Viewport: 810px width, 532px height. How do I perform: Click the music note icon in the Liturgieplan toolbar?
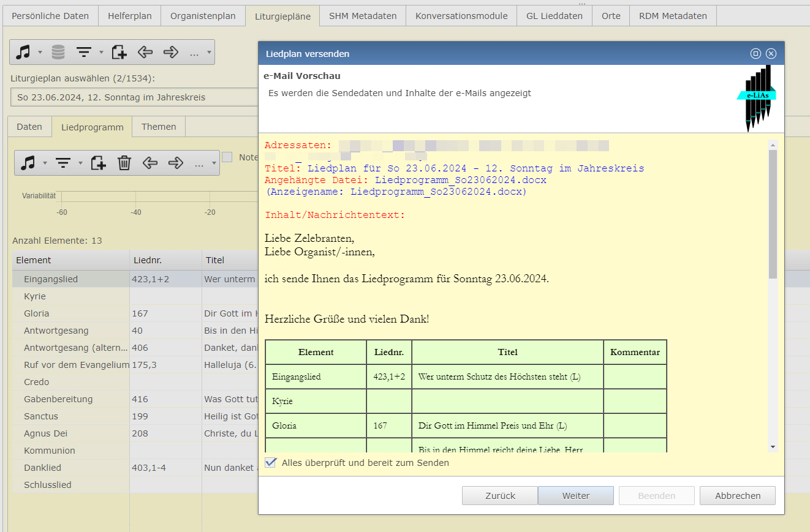click(x=23, y=52)
